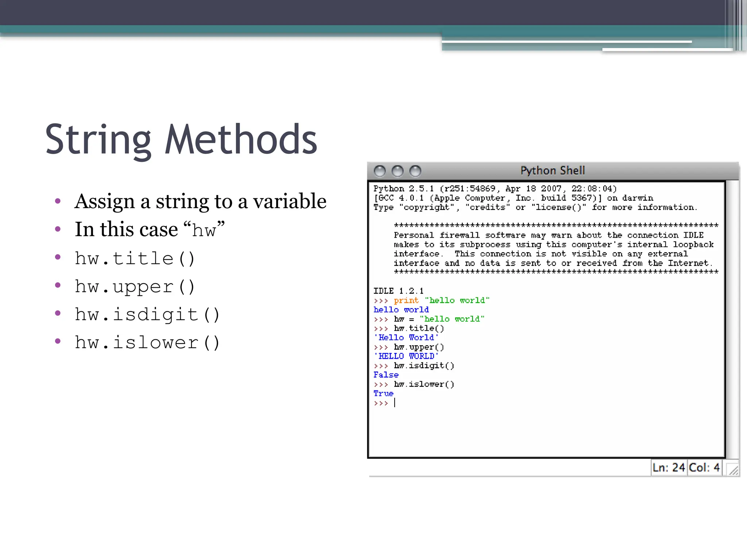This screenshot has width=747, height=560.
Task: Click the 'makes to its subprocess' warning line
Action: coord(554,244)
